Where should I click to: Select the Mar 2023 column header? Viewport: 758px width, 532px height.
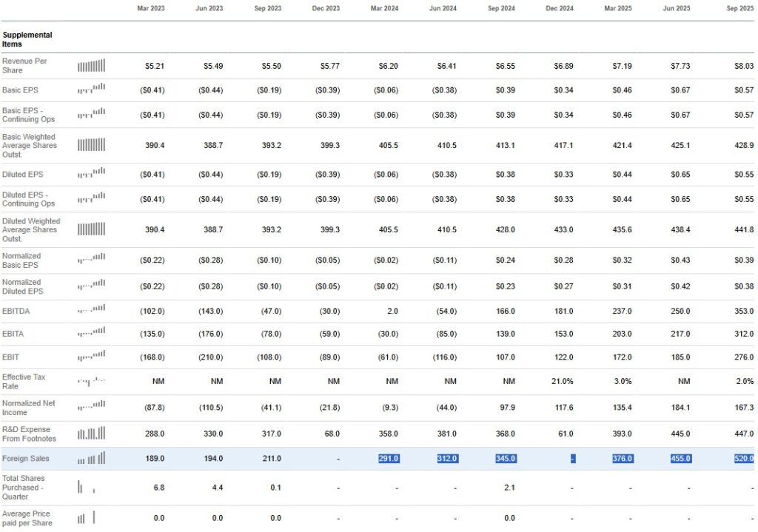pyautogui.click(x=152, y=8)
